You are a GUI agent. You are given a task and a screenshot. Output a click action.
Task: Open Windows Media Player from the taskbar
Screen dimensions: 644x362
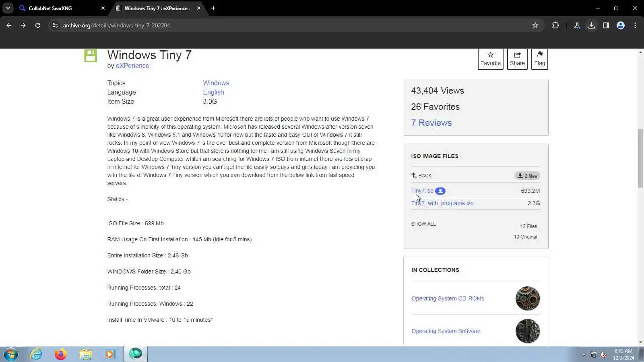click(110, 354)
